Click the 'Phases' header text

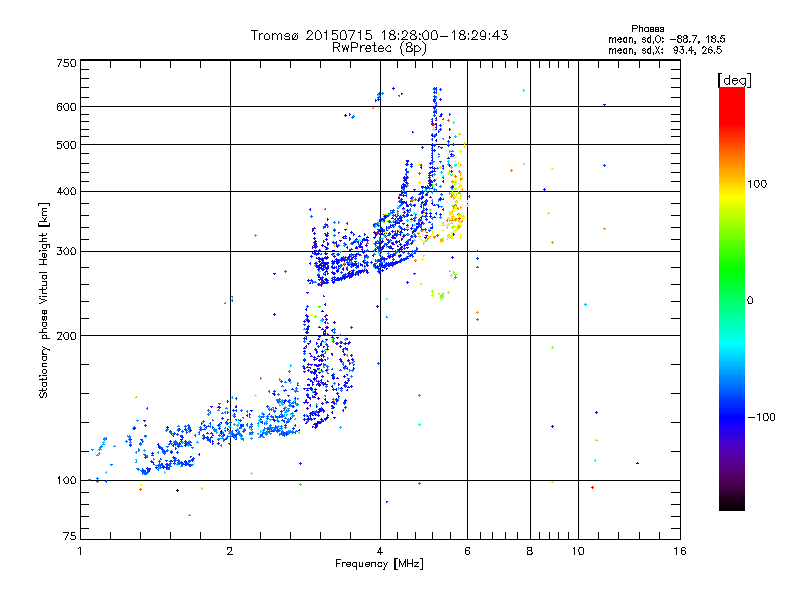(647, 29)
